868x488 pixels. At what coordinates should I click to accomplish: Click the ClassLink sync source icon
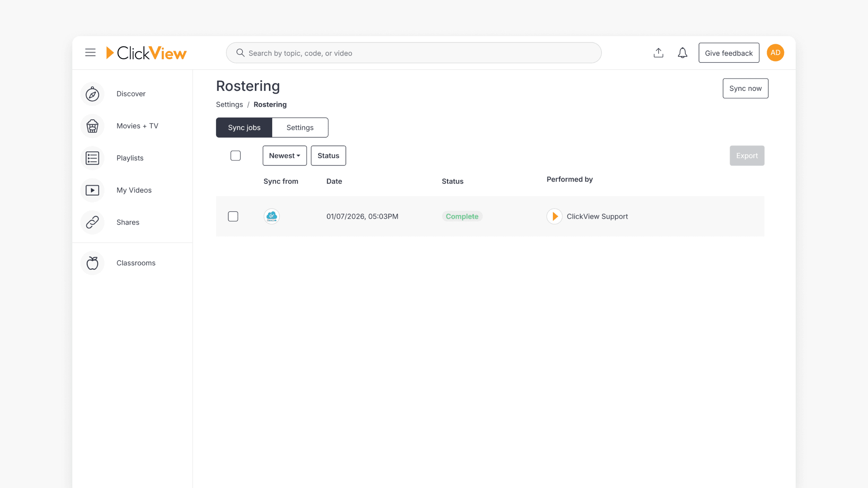coord(271,216)
